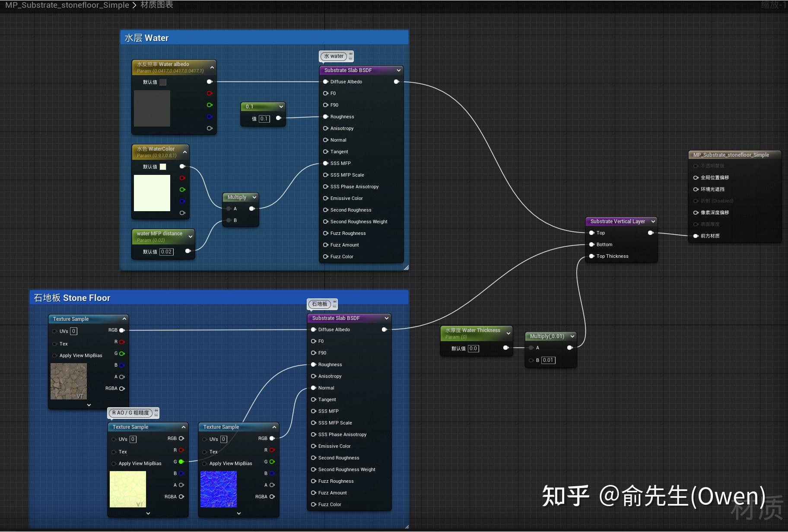Switch to the 材质图表 breadcrumb item

click(x=157, y=5)
